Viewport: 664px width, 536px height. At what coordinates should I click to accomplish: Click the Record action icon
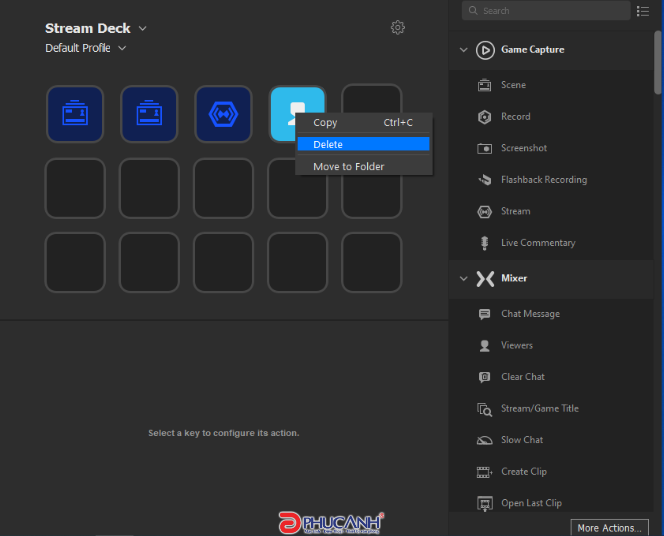click(484, 117)
